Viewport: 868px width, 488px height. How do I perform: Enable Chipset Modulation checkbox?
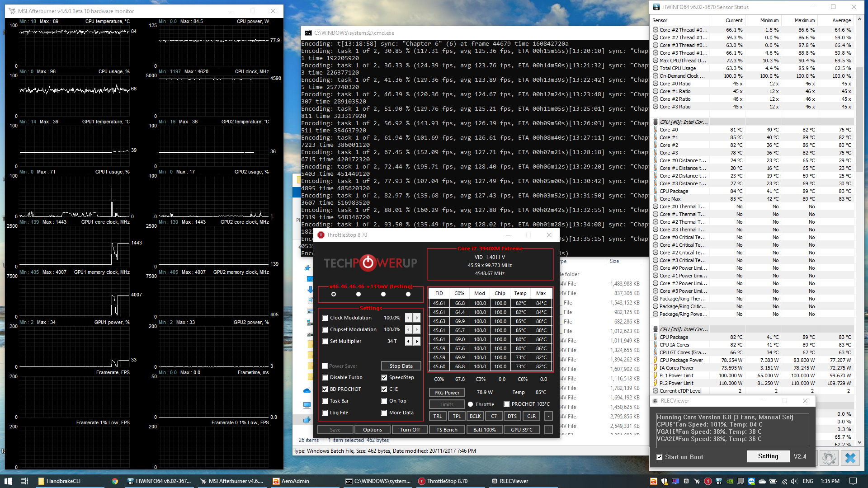[x=325, y=330]
